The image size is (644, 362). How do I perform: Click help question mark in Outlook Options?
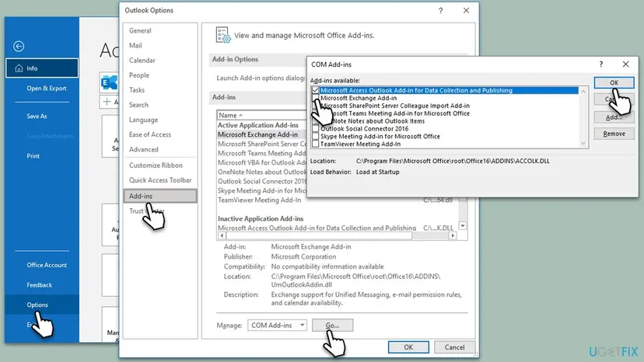(x=441, y=11)
